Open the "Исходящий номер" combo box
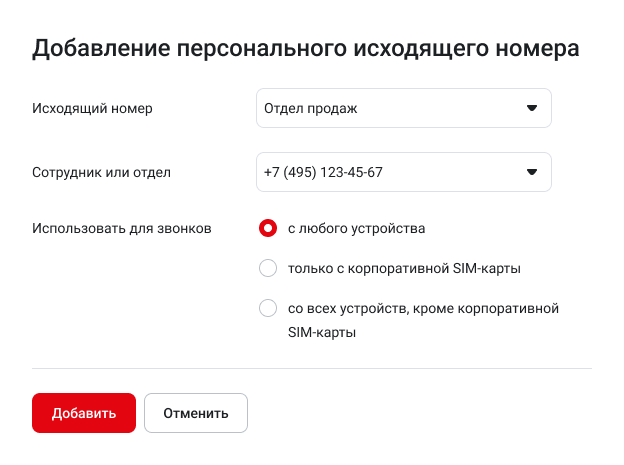This screenshot has width=624, height=465. 403,108
